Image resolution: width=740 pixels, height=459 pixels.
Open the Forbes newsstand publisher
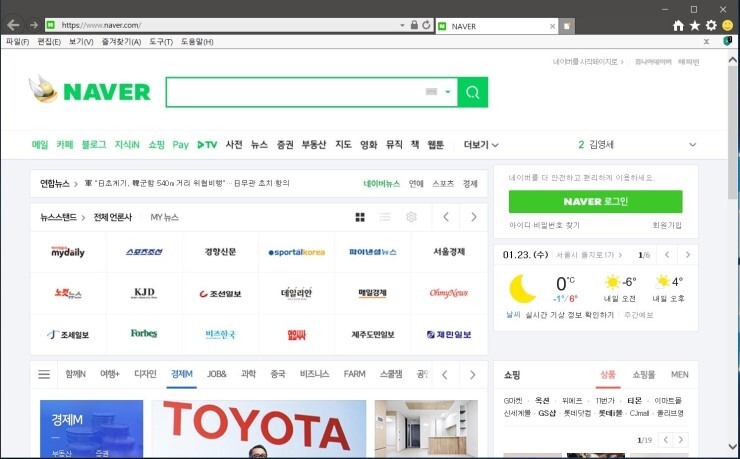click(x=144, y=334)
